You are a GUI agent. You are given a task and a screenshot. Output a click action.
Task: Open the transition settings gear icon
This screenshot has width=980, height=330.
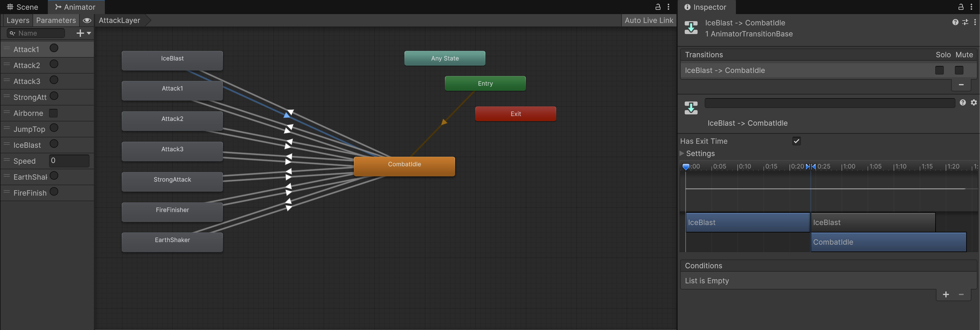point(974,102)
